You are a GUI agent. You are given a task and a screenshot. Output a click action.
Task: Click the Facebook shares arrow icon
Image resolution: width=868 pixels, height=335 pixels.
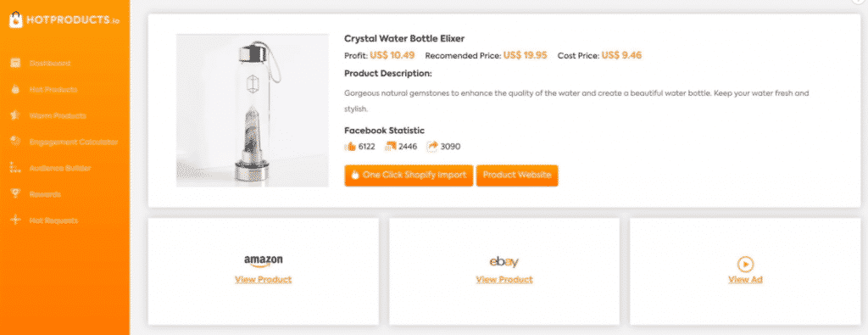[x=431, y=146]
